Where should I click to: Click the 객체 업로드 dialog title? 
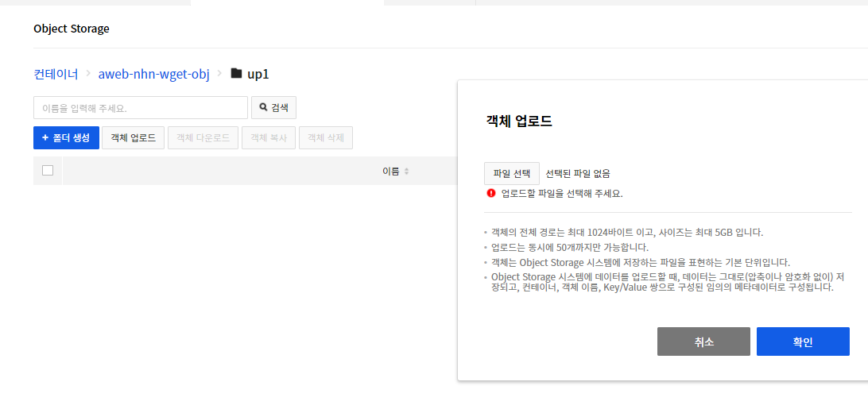[x=519, y=122]
